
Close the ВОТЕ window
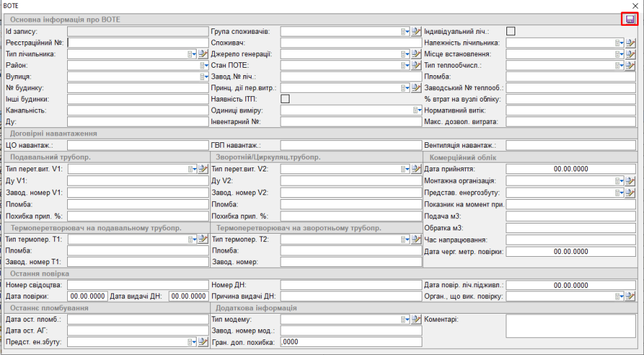click(x=635, y=5)
